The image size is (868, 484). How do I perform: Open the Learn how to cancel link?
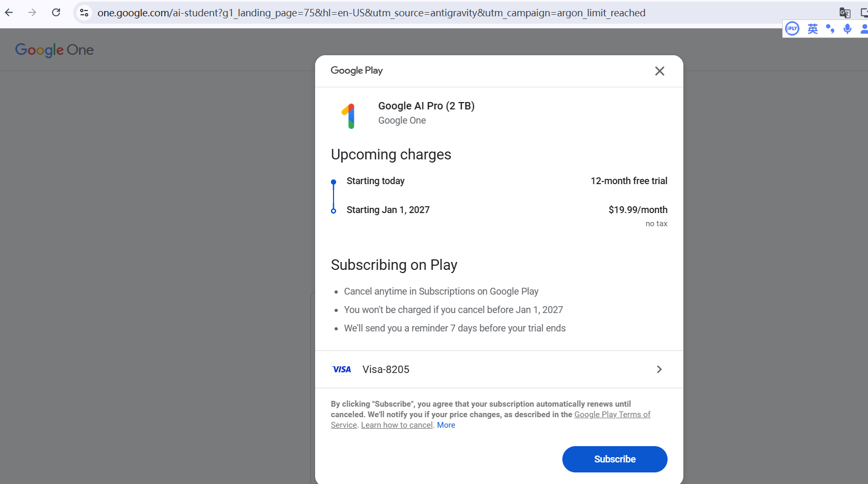pyautogui.click(x=397, y=425)
